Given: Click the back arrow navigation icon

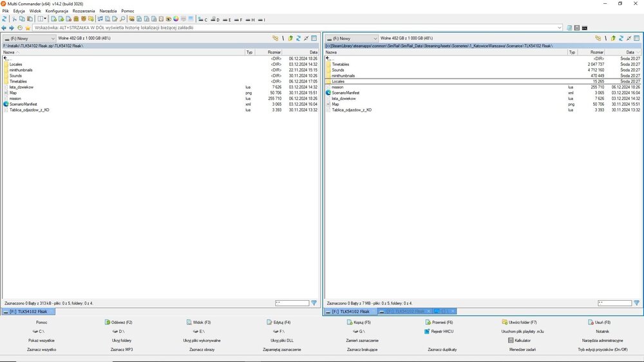Looking at the screenshot, I should (5, 28).
